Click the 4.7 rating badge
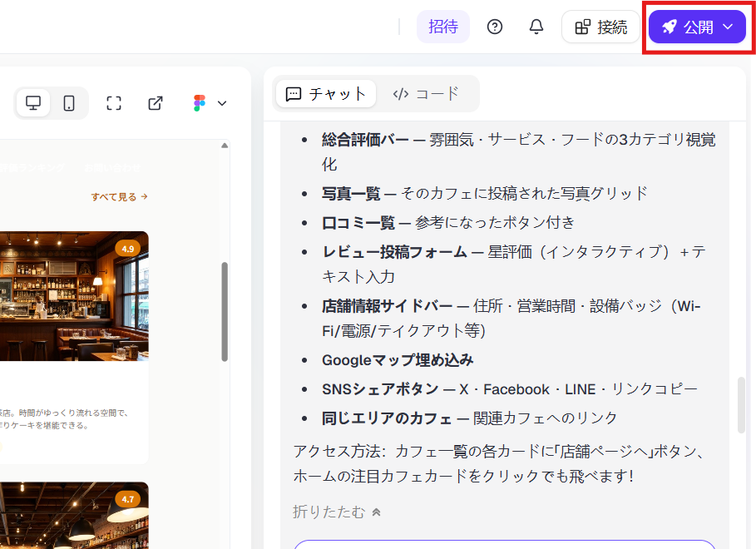The height and width of the screenshot is (549, 756). click(128, 499)
